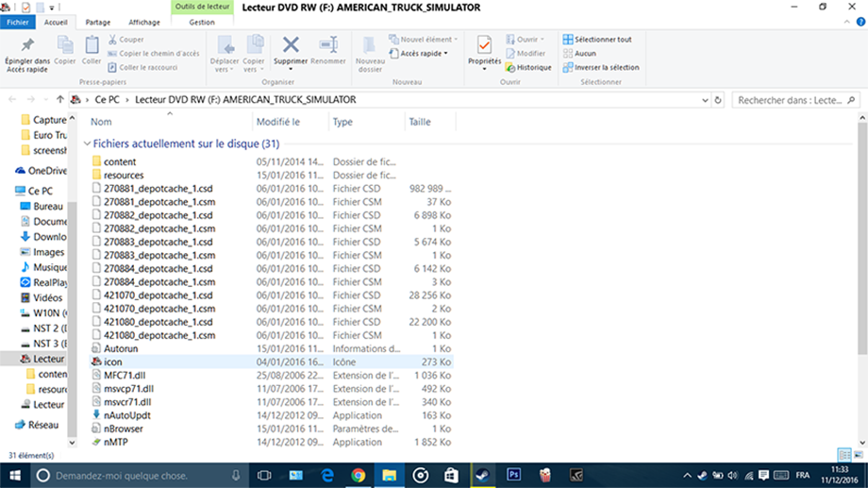Image resolution: width=868 pixels, height=488 pixels.
Task: Click the Propriétés icon
Action: tap(484, 45)
